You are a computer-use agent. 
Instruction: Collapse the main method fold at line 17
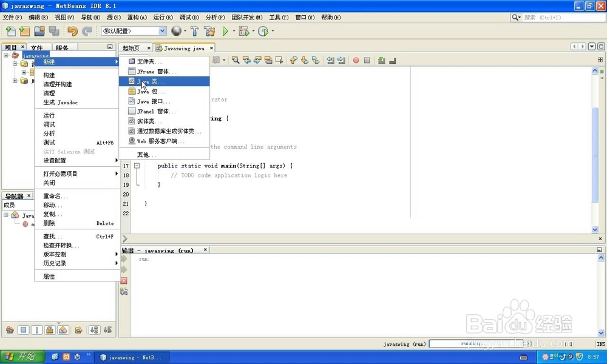pyautogui.click(x=137, y=166)
